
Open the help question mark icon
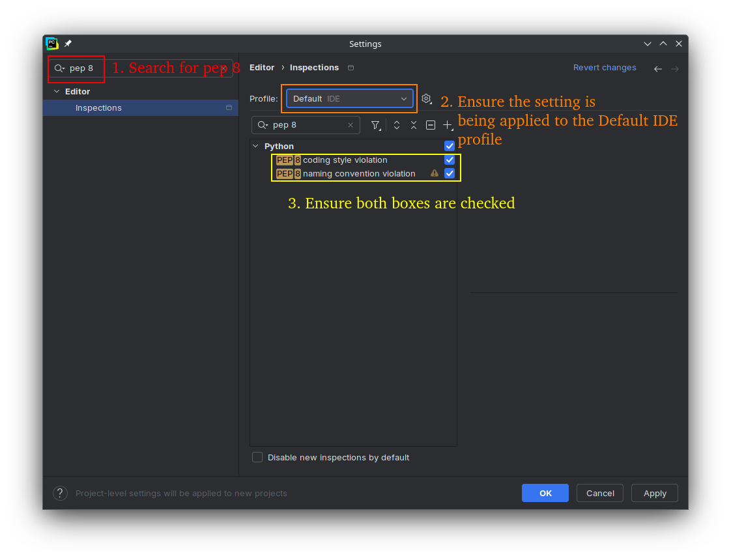tap(60, 493)
